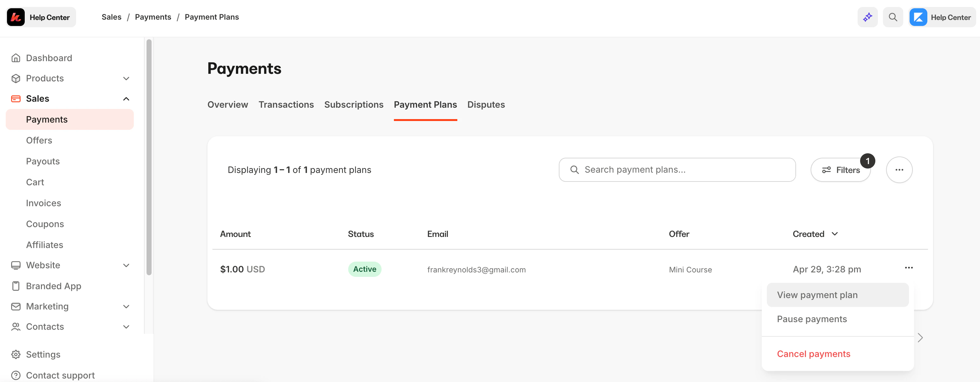Select Pause payments from the context menu
Image resolution: width=980 pixels, height=382 pixels.
click(x=812, y=319)
